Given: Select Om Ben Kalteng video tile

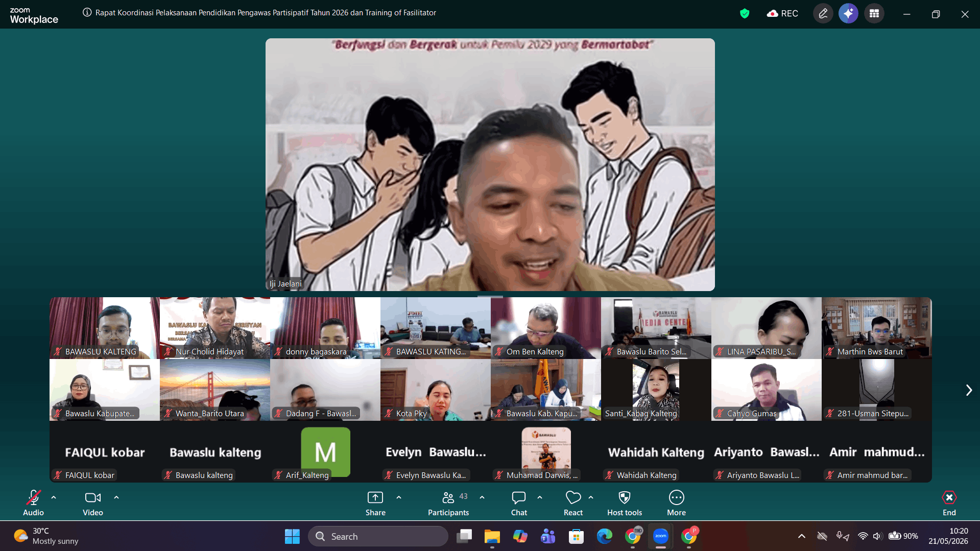Looking at the screenshot, I should 546,328.
